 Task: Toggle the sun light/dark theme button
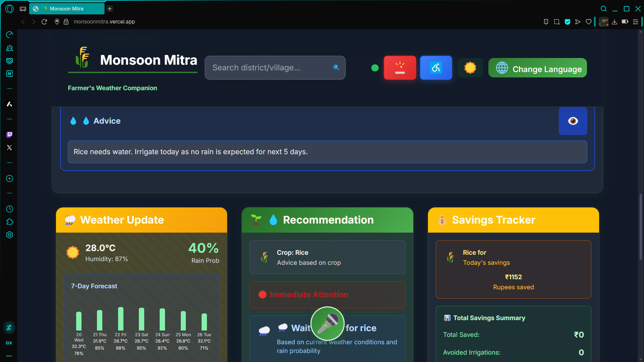click(470, 68)
